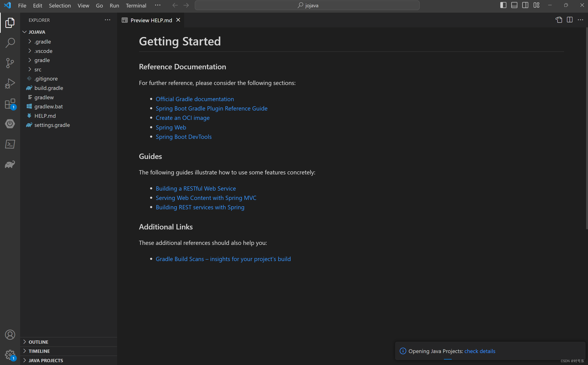Open Spring Boot Dashboard icon
Screen dimensions: 588x365
pyautogui.click(x=10, y=124)
